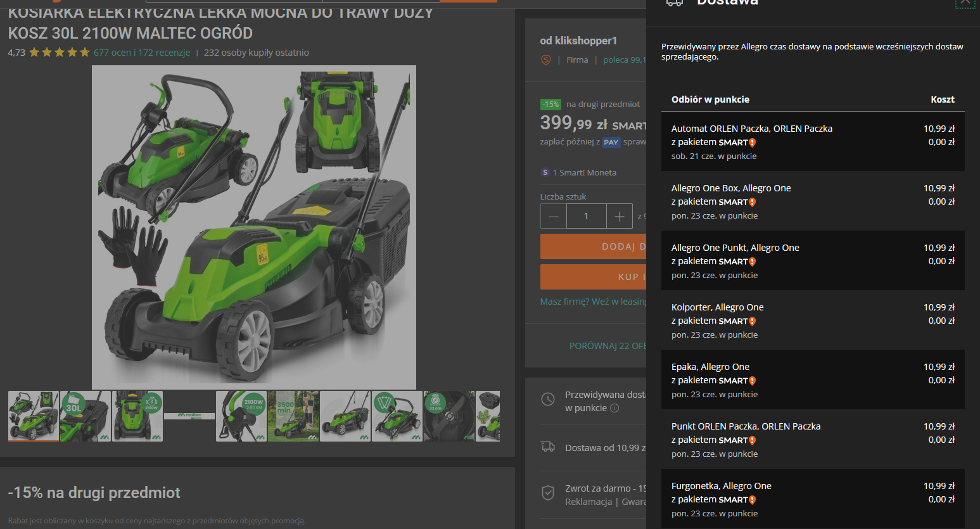Click the PAY badge in payment line
This screenshot has height=529, width=980.
(611, 142)
